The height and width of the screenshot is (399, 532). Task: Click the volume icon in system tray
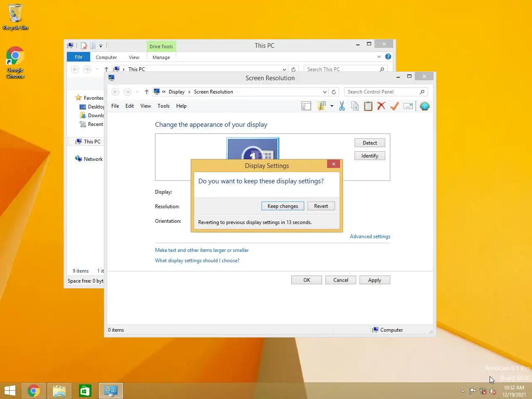coord(493,391)
